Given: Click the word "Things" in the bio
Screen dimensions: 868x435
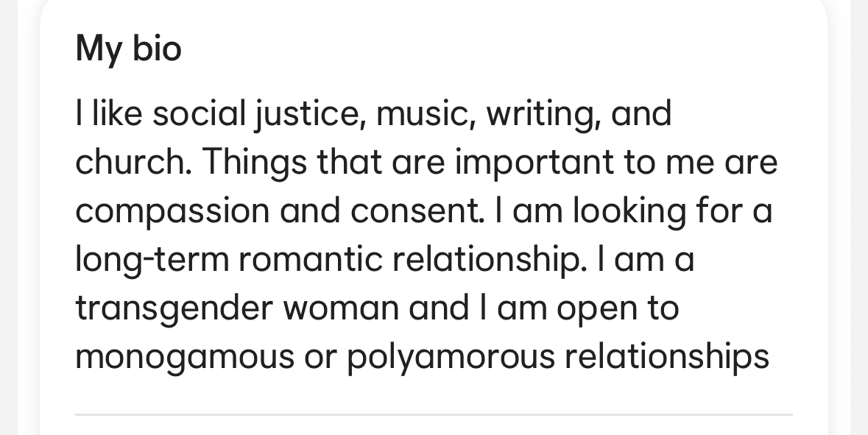Looking at the screenshot, I should [x=254, y=163].
